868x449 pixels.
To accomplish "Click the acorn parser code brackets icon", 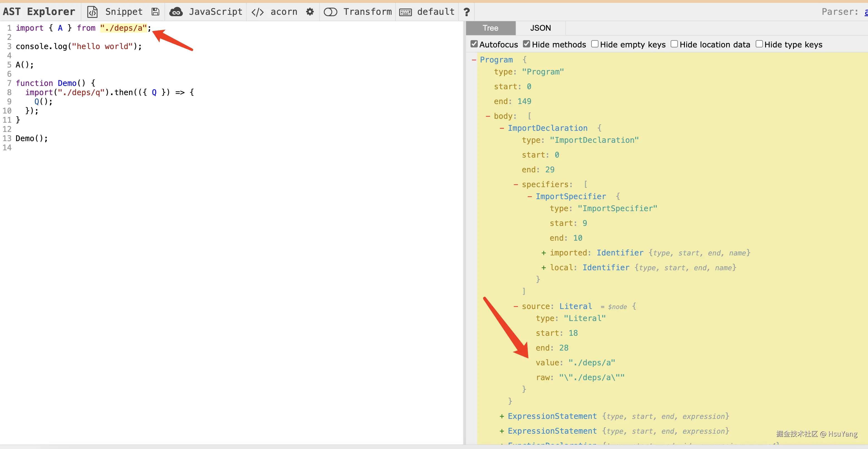I will click(258, 12).
